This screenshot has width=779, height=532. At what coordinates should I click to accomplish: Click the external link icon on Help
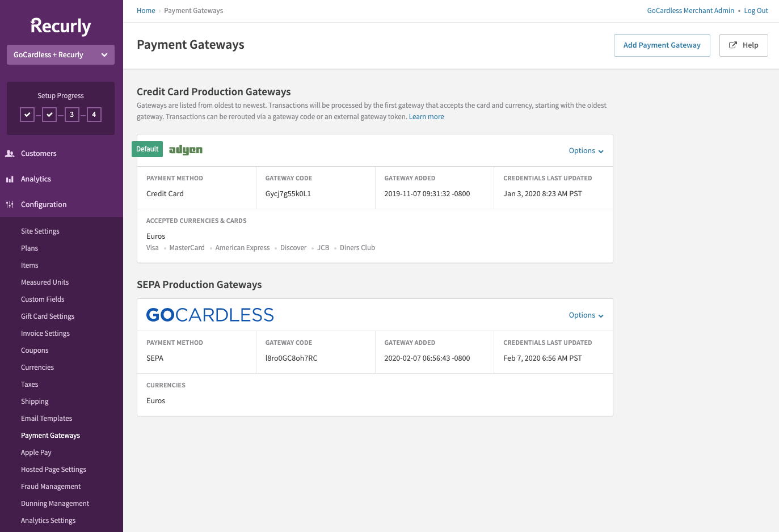(733, 45)
